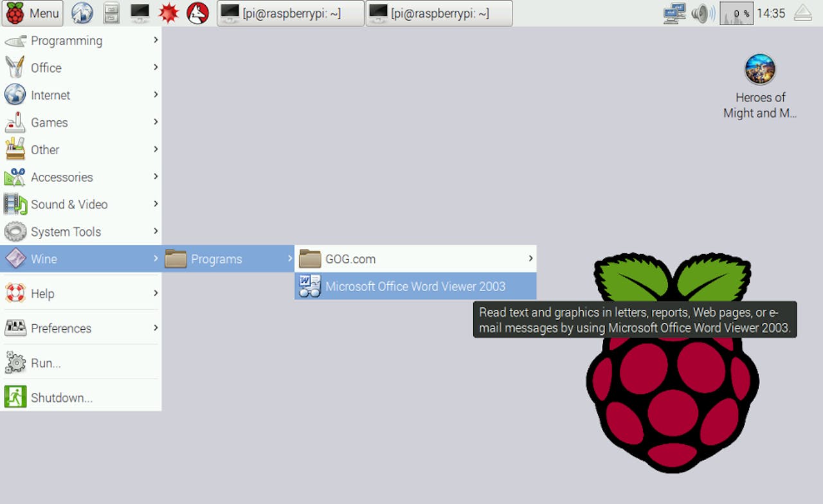Click the GOG.com folder icon
This screenshot has height=504, width=823.
pyautogui.click(x=310, y=259)
